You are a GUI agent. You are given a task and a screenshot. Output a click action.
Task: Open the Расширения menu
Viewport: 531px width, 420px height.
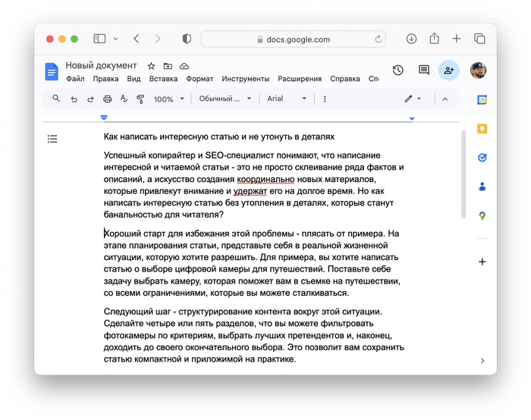[x=300, y=79]
